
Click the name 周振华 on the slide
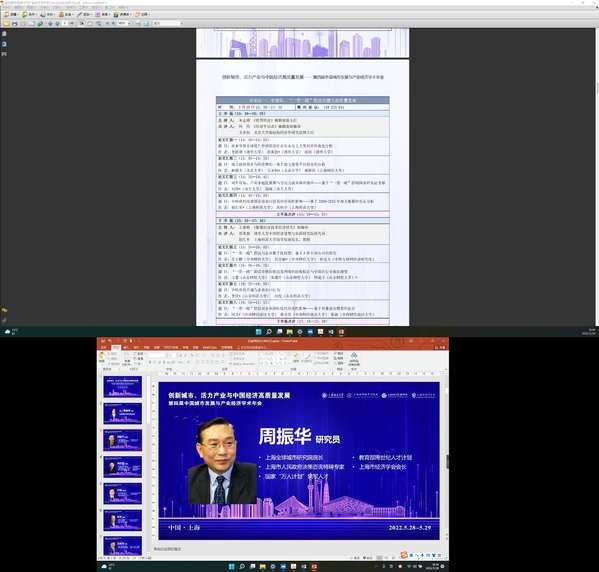coord(285,436)
